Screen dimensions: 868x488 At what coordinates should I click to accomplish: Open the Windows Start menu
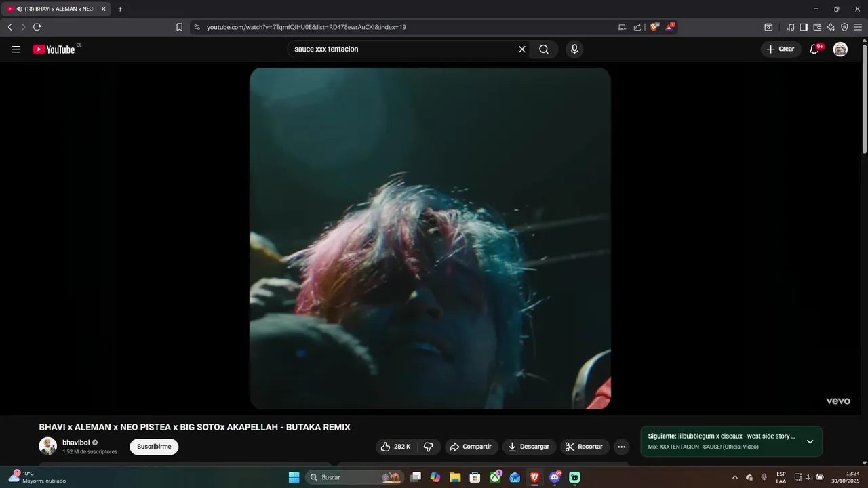(x=294, y=477)
